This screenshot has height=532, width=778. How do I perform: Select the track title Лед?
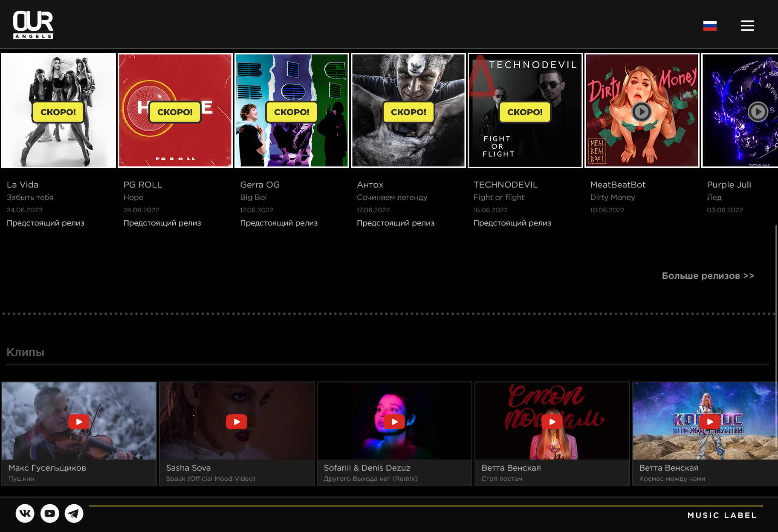point(714,197)
